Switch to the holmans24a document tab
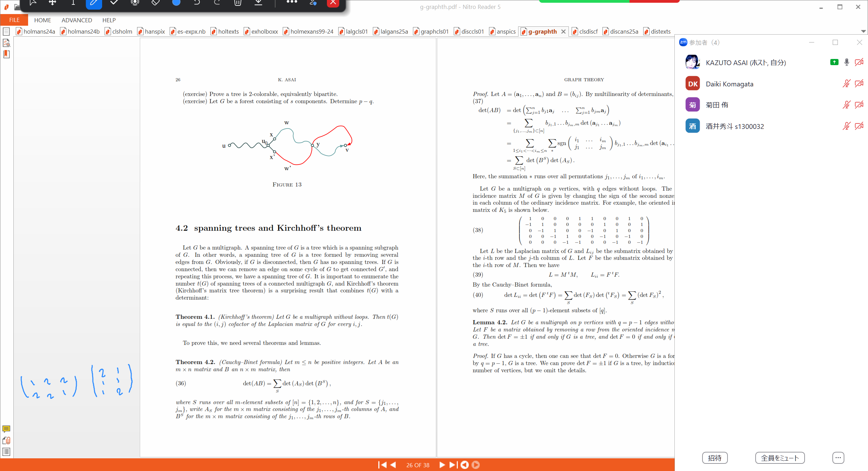Screen dimensions: 868x471 (36, 32)
